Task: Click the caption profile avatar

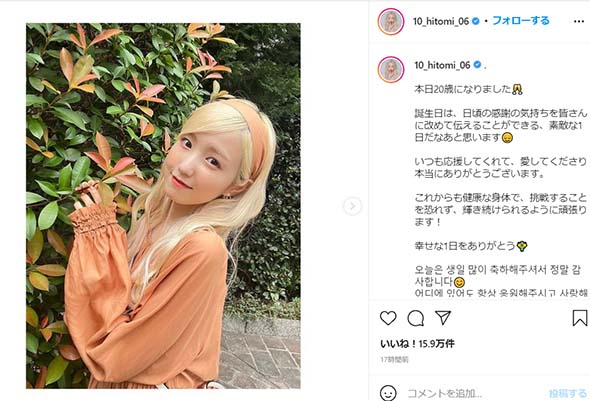Action: 391,70
